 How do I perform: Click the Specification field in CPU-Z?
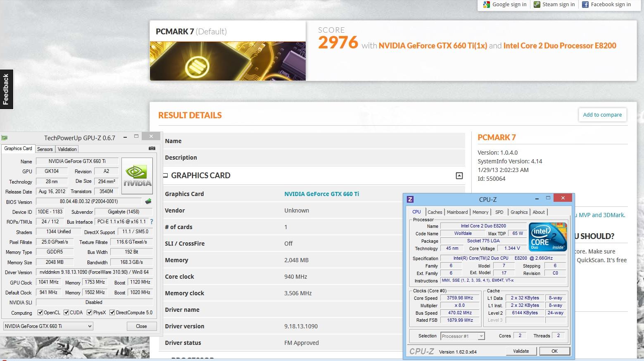(x=503, y=258)
